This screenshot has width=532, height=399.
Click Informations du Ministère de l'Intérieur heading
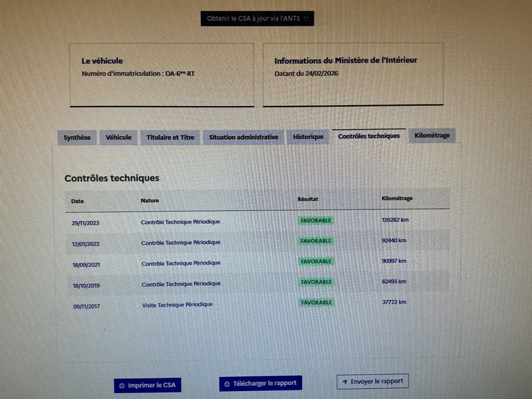tap(346, 61)
